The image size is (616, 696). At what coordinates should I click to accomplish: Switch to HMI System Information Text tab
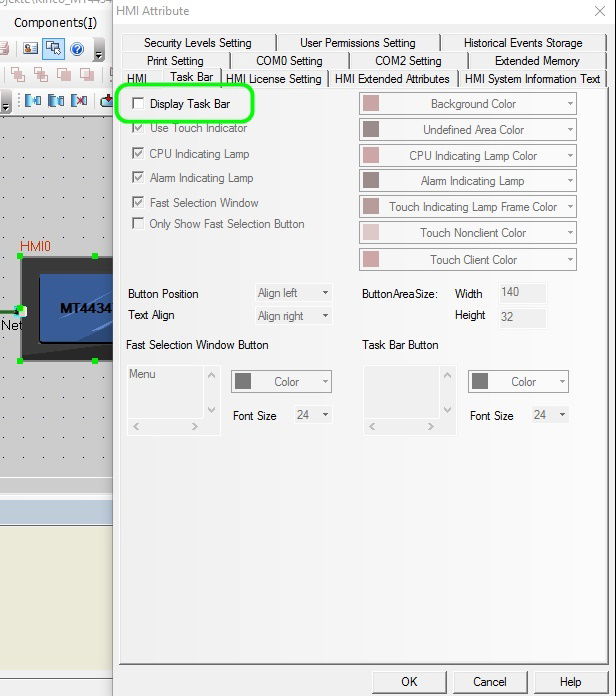tap(533, 79)
